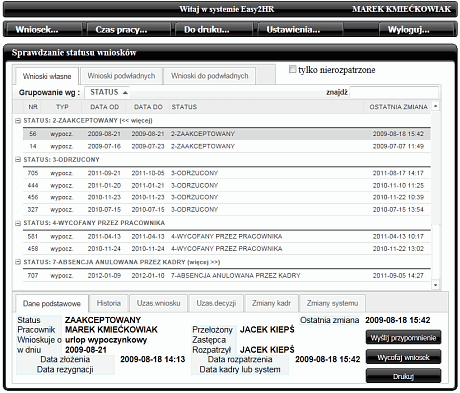Click the Wyślij przypomnienie button
Viewport: 460px width, 393px height.
(x=403, y=338)
